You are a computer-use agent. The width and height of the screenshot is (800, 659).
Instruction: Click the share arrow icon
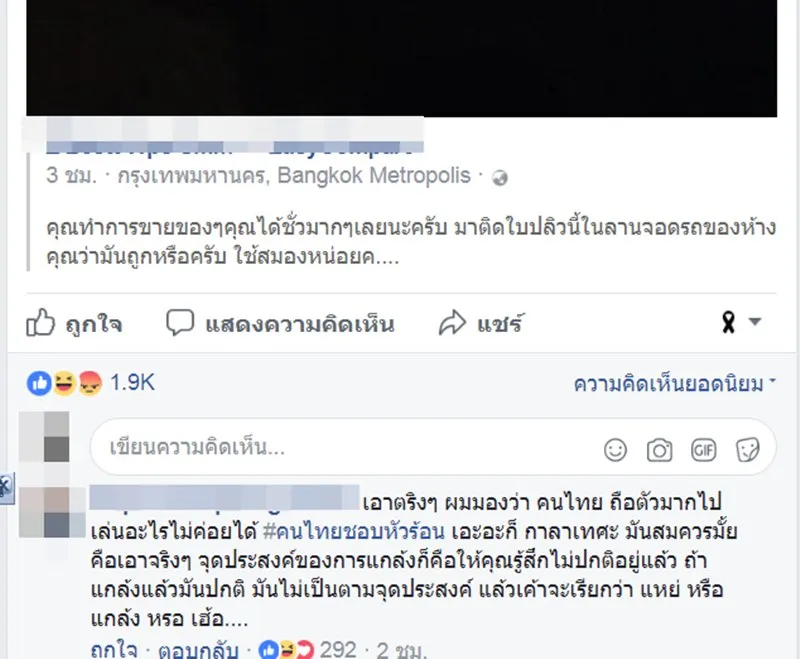click(x=452, y=322)
